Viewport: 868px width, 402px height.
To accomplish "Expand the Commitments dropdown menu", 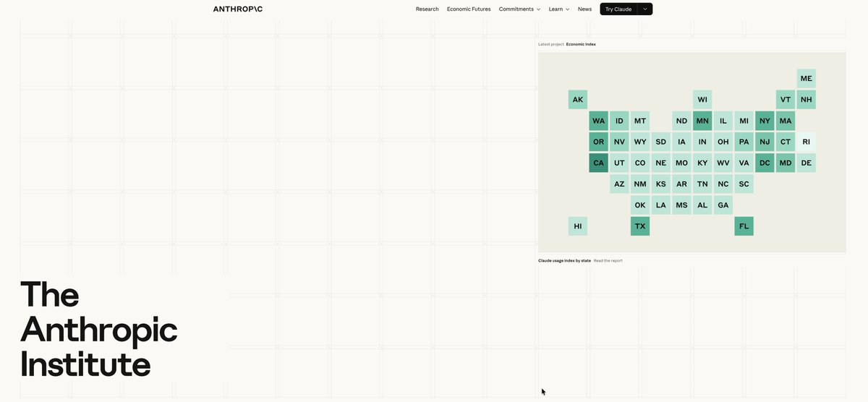I will coord(519,9).
